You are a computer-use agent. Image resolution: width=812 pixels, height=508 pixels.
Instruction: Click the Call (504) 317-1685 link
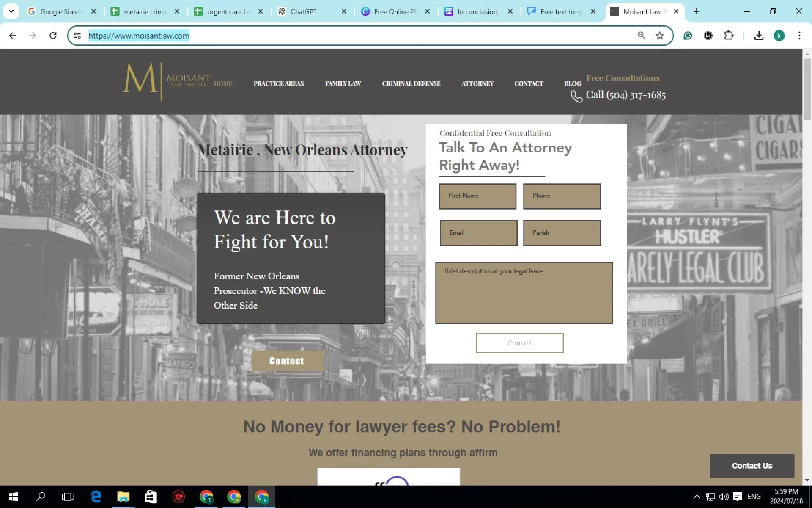625,95
